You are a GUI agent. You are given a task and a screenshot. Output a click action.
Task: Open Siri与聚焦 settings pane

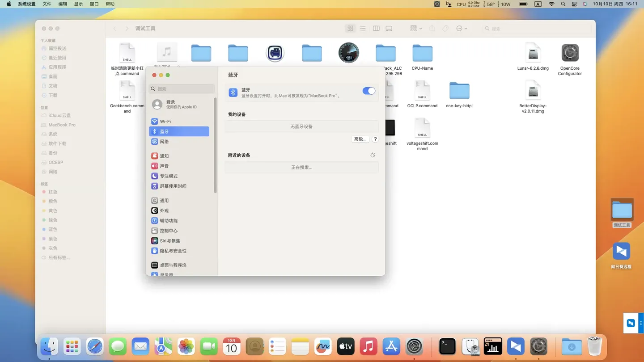169,241
